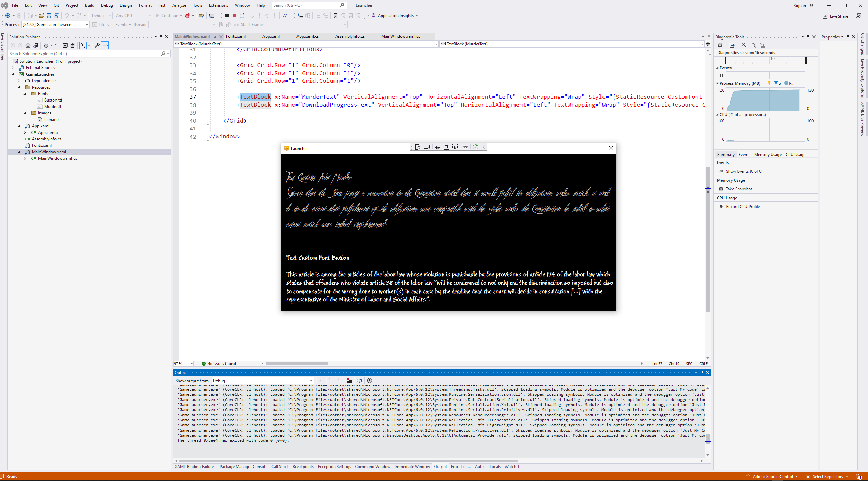Click Hot Reload flame icon
This screenshot has width=868, height=481.
click(188, 16)
